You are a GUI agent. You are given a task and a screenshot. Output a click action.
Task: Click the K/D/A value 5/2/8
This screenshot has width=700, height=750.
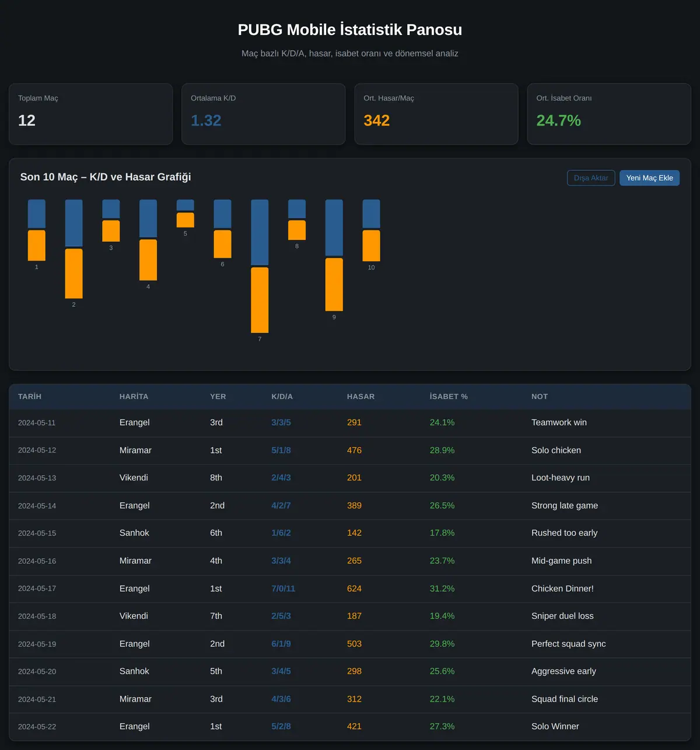281,726
